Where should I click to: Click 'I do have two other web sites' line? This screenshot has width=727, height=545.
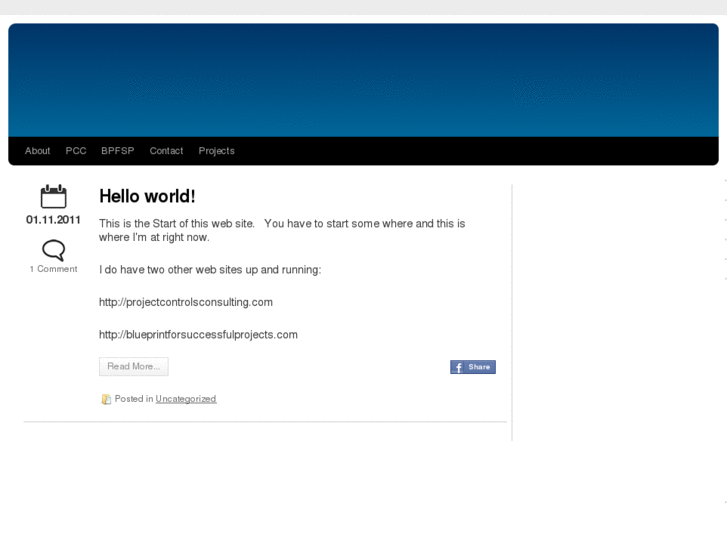(x=210, y=270)
